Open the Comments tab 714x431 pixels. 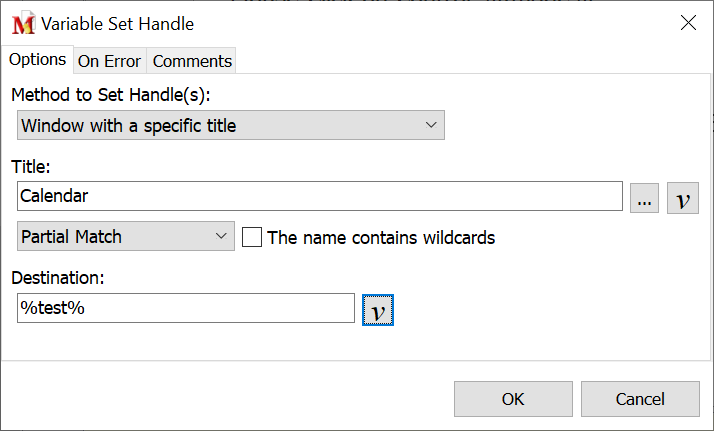point(192,61)
